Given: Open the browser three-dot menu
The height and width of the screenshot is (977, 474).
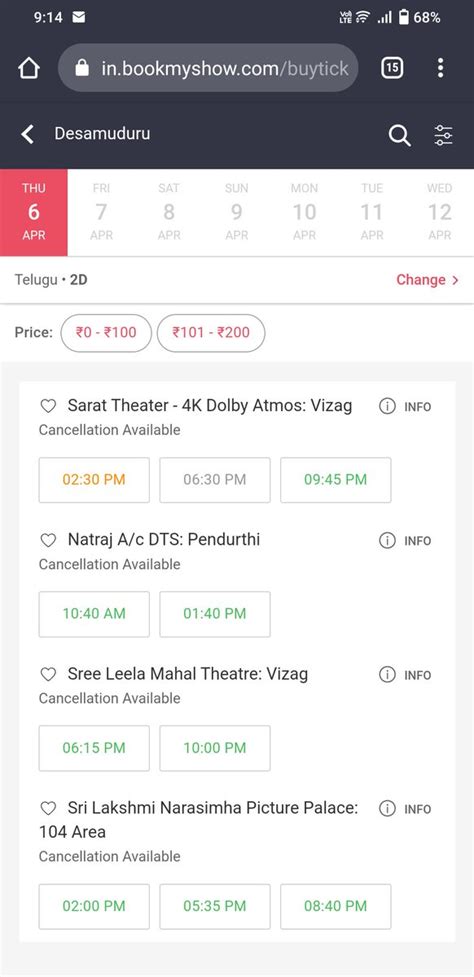Looking at the screenshot, I should click(440, 68).
